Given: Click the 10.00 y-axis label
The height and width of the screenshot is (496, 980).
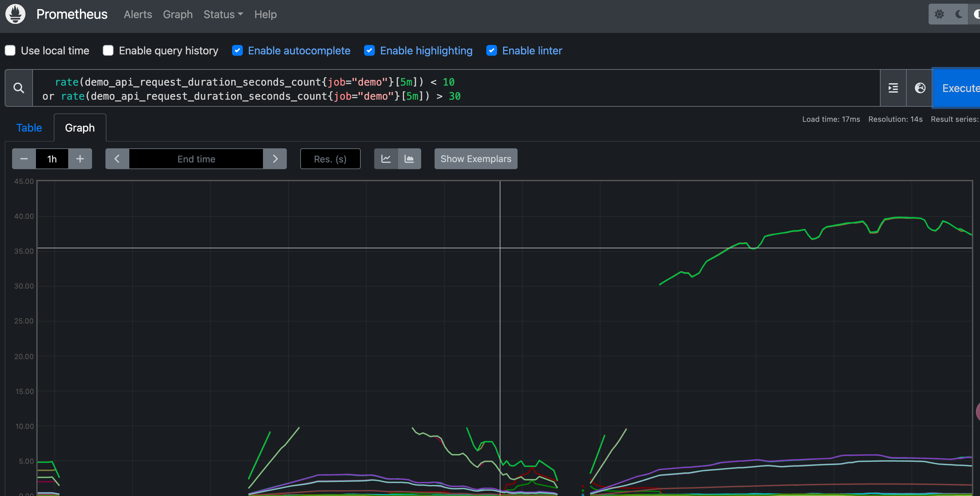Looking at the screenshot, I should (x=24, y=427).
